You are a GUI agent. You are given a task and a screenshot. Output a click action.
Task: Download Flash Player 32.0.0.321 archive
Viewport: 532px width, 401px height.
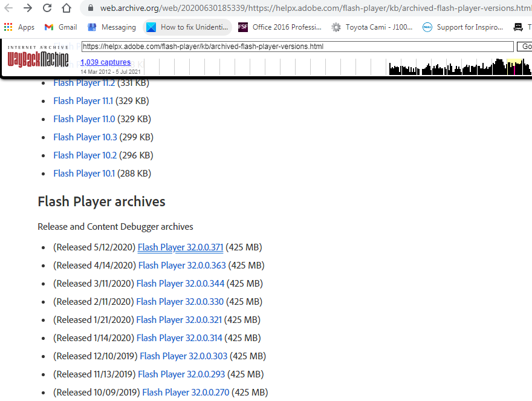179,320
